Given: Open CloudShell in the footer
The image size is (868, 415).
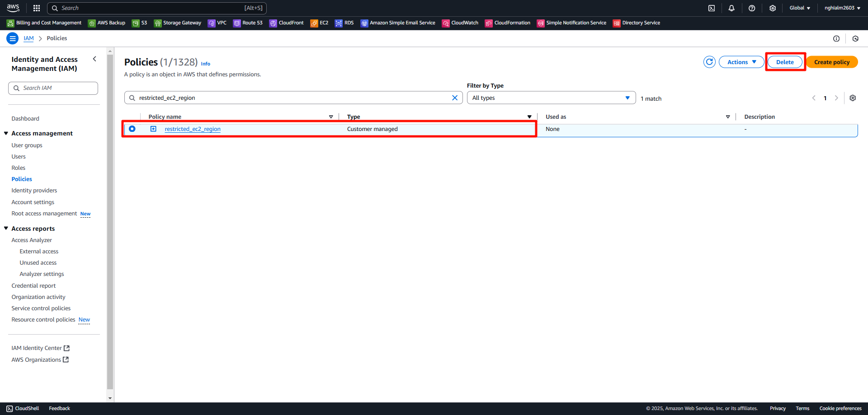Looking at the screenshot, I should click(x=23, y=409).
